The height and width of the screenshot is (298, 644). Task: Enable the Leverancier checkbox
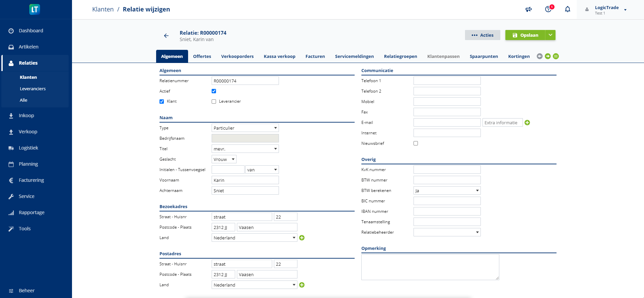(x=214, y=102)
